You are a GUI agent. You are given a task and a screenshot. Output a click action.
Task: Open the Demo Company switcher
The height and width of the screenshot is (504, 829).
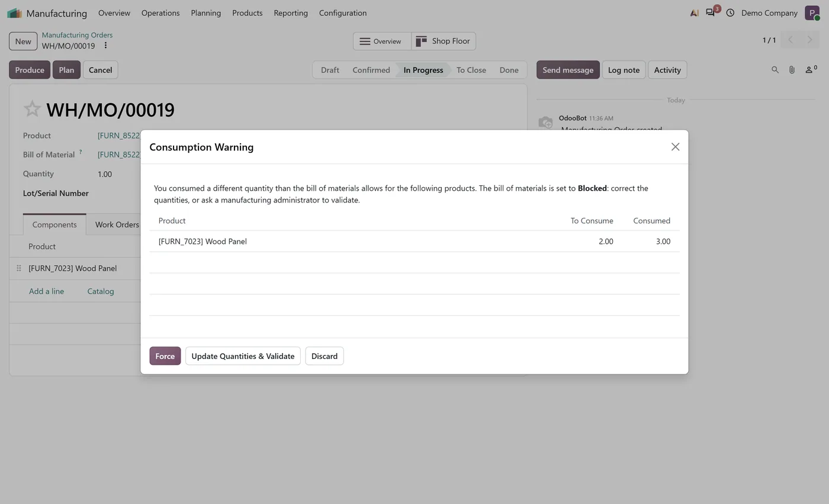pos(769,13)
